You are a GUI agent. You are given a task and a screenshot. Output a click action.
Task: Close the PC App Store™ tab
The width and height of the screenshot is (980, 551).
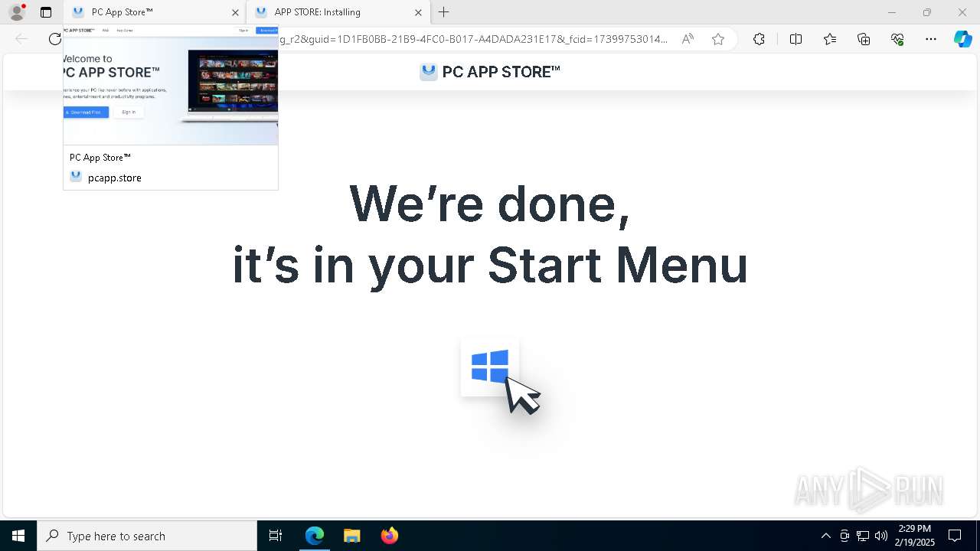click(235, 12)
